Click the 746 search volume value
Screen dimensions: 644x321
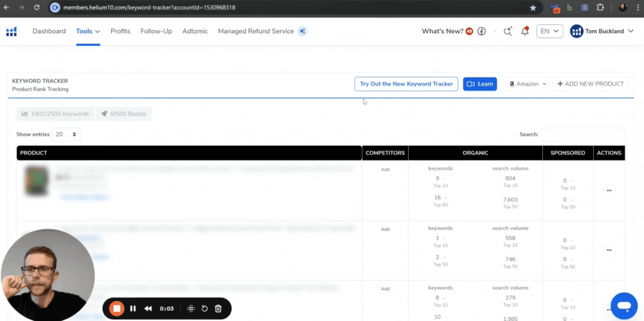tap(511, 259)
